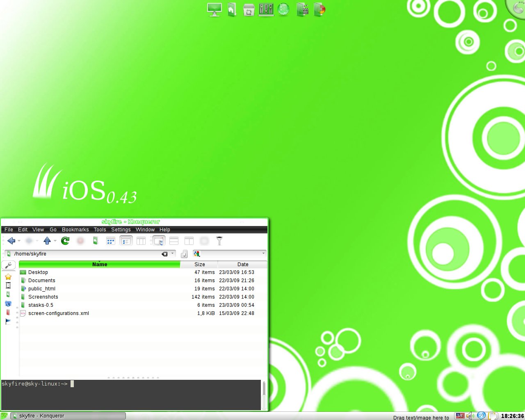Open the trash bin on desktop dock
This screenshot has width=525, height=420.
coord(249,9)
